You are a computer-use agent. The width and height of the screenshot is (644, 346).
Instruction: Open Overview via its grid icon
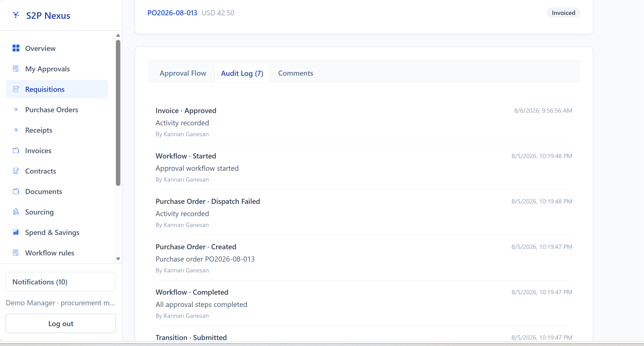point(16,48)
